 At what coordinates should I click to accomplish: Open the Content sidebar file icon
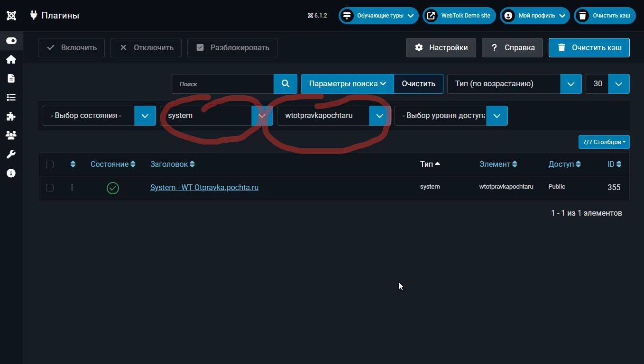(11, 79)
